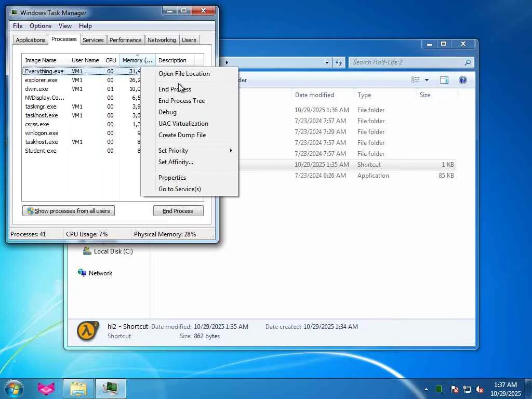Open the view options dropdown arrow

[x=427, y=80]
